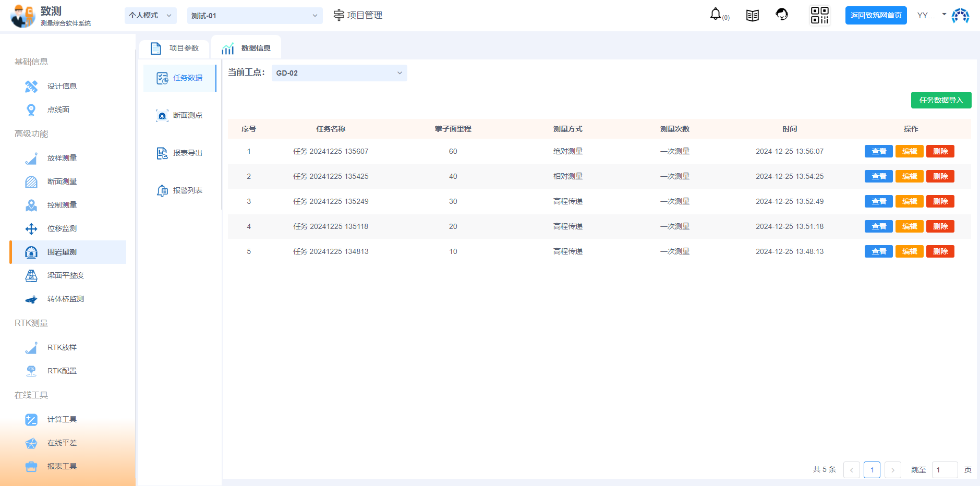Expand the GD-02 work point dropdown
This screenshot has height=486, width=980.
339,73
